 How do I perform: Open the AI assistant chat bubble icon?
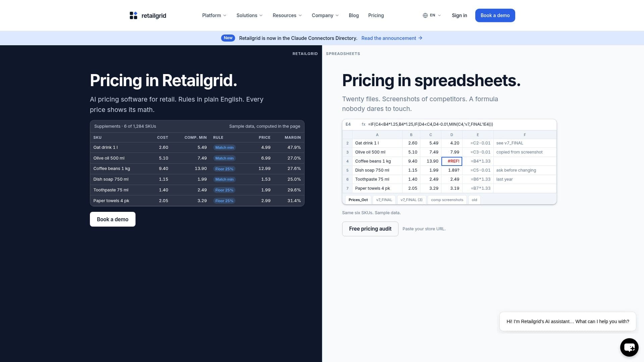629,347
